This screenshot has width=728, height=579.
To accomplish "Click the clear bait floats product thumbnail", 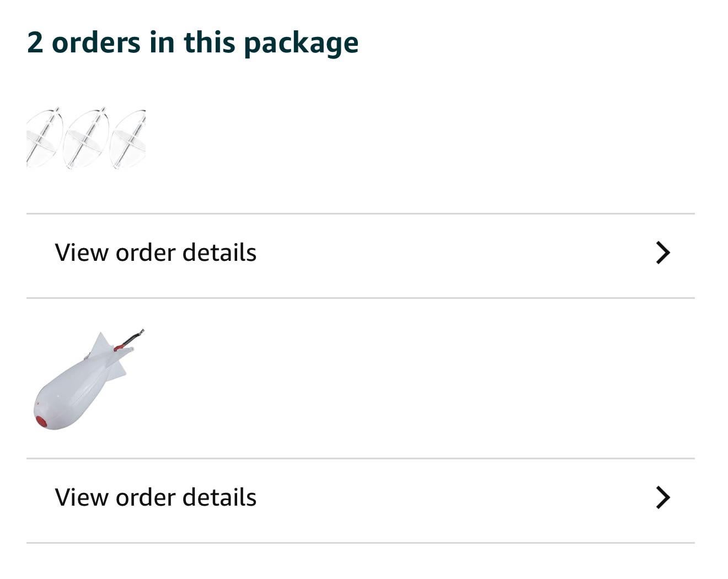I will click(x=86, y=138).
